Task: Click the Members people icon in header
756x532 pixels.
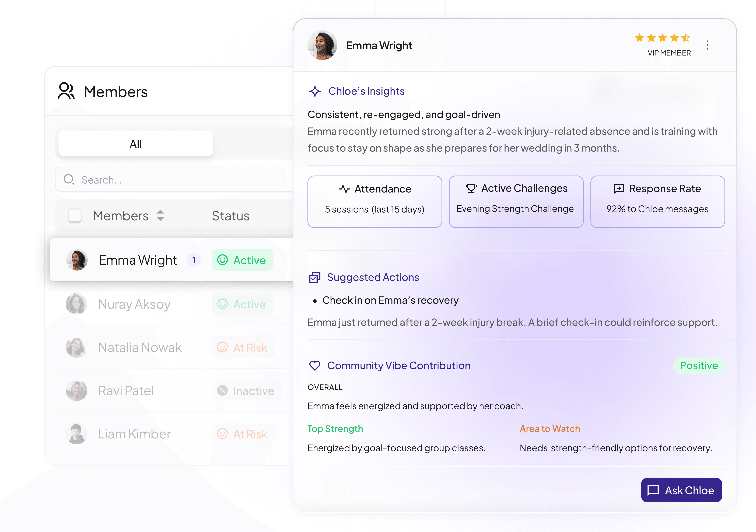Action: pos(66,91)
